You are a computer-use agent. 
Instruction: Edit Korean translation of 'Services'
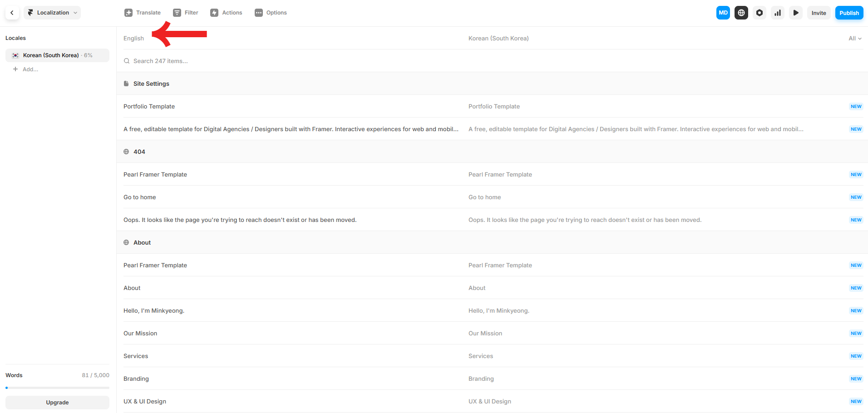480,356
